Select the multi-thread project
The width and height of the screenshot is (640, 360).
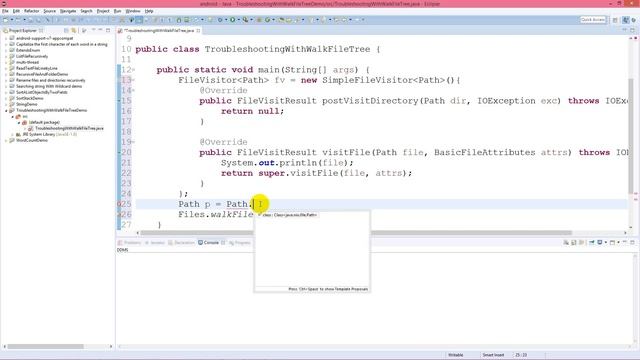tap(27, 62)
